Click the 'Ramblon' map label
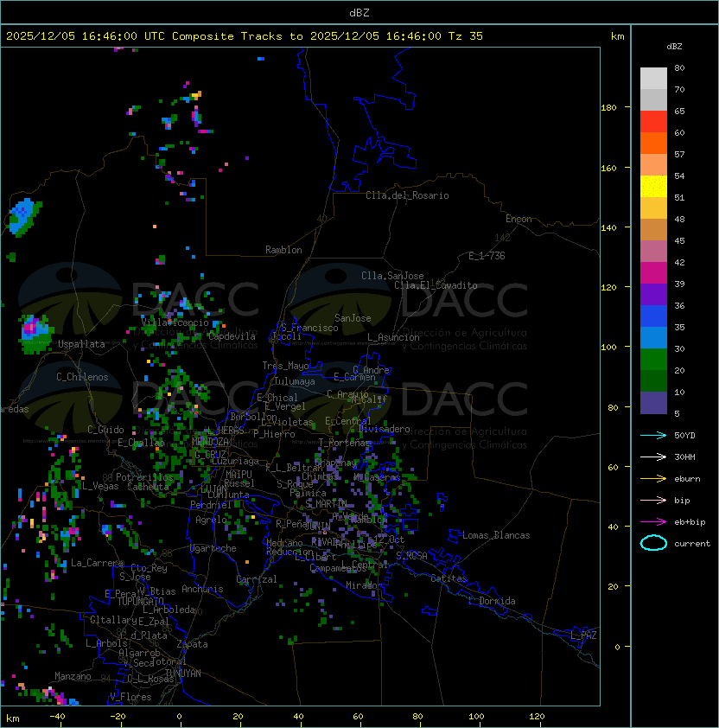 [x=283, y=250]
